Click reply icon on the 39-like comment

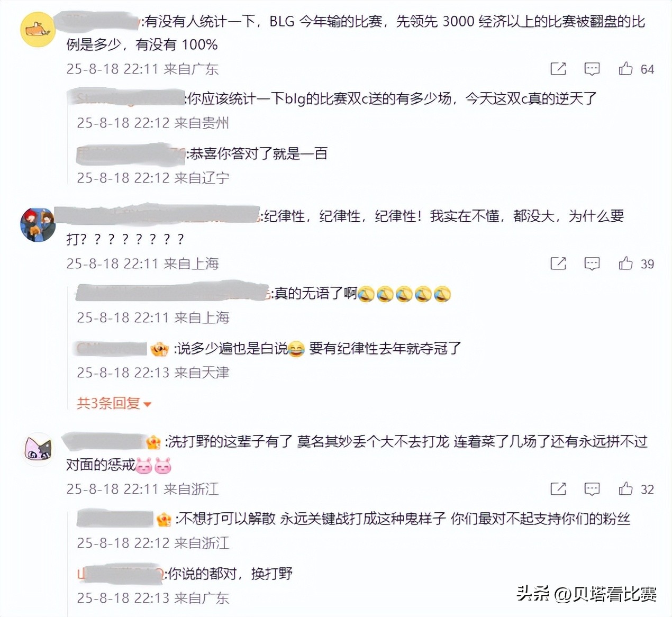pos(592,264)
